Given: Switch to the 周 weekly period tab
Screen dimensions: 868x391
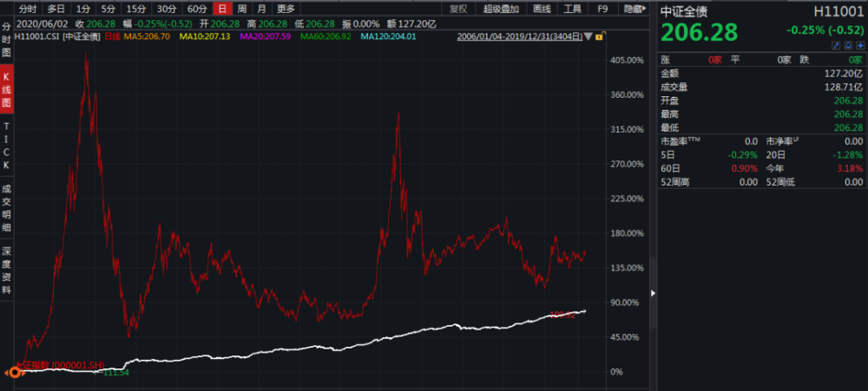Looking at the screenshot, I should click(242, 9).
